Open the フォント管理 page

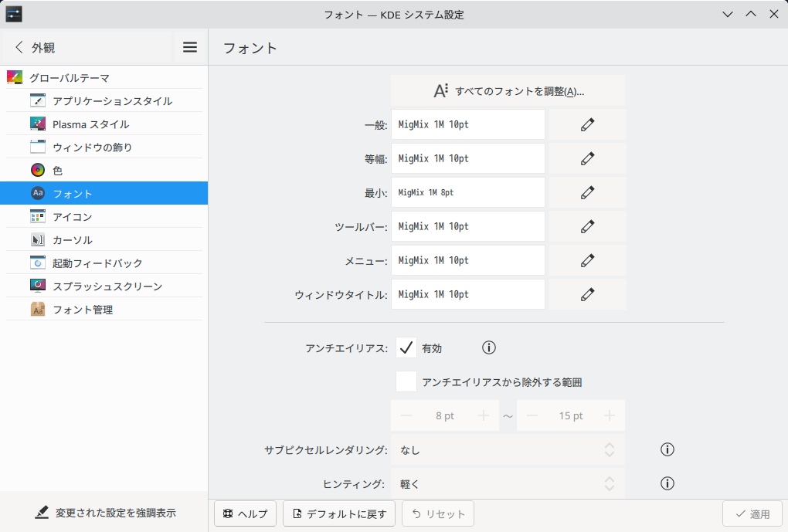[x=104, y=309]
